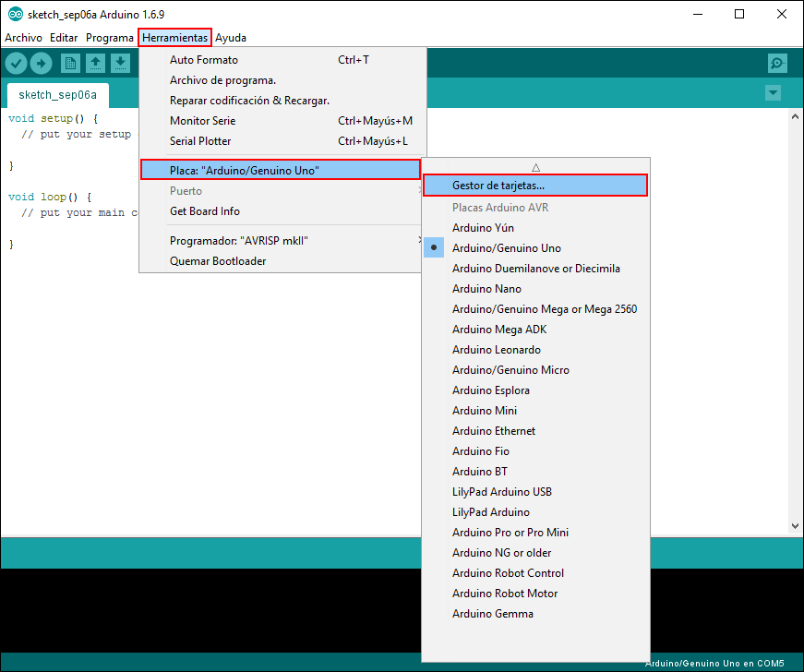Click the void setup() code line
This screenshot has width=804, height=672.
click(53, 119)
